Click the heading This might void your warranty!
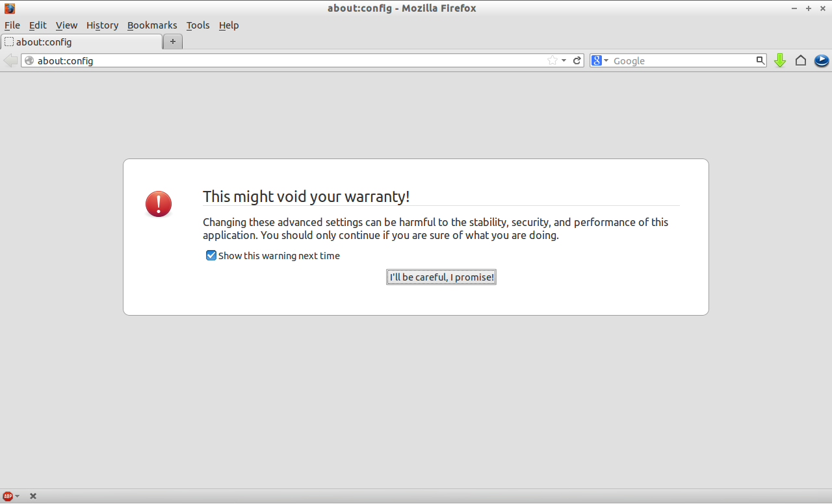This screenshot has width=832, height=504. pyautogui.click(x=306, y=196)
